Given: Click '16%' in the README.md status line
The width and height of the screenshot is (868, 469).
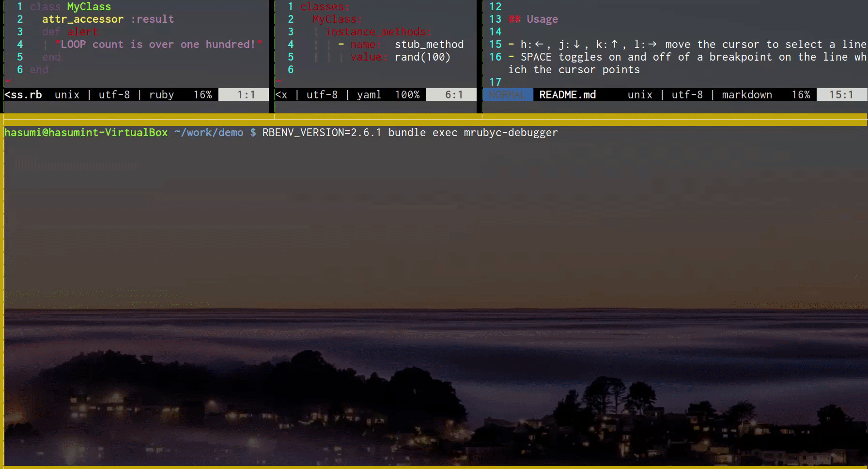Looking at the screenshot, I should click(x=801, y=95).
